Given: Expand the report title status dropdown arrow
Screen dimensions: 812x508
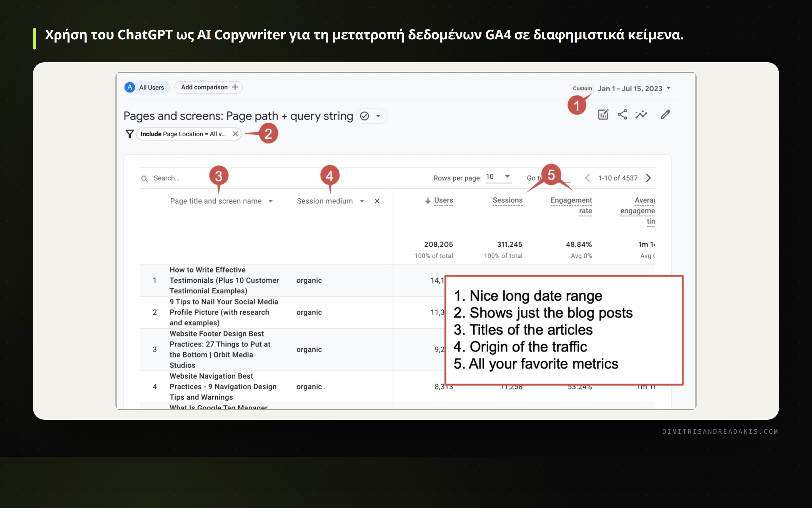Looking at the screenshot, I should pos(378,116).
